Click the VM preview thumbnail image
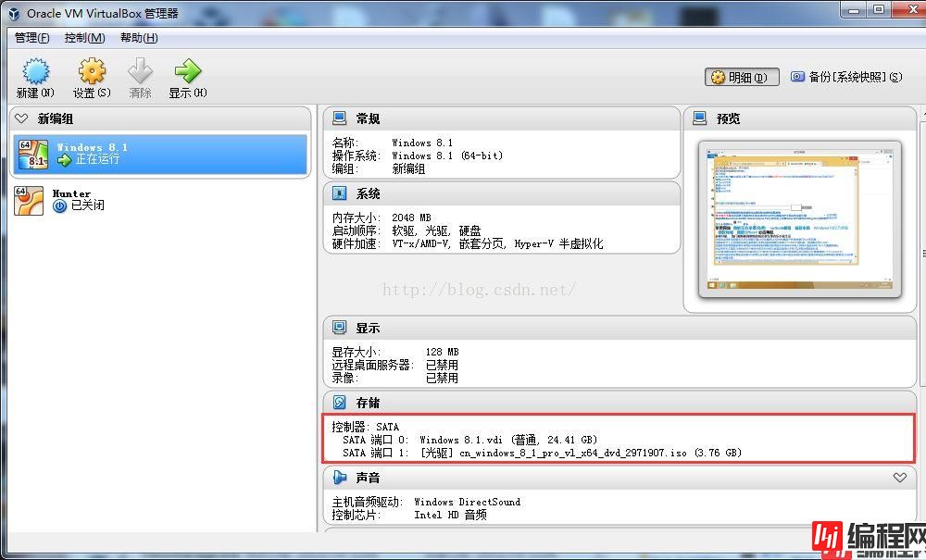The width and height of the screenshot is (926, 560). (797, 220)
